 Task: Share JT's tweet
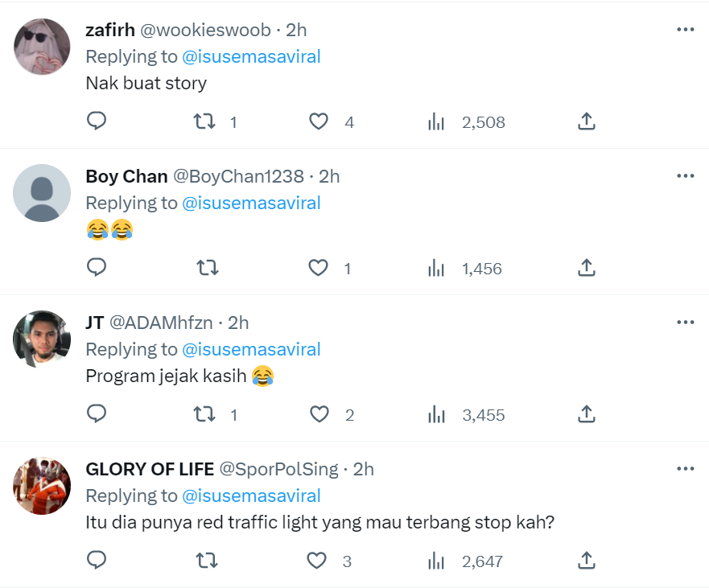click(587, 414)
